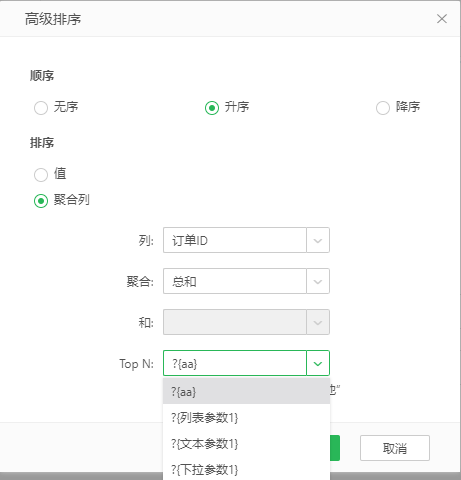Choose 值 as sort basis
Screen dimensions: 461x480
point(41,175)
